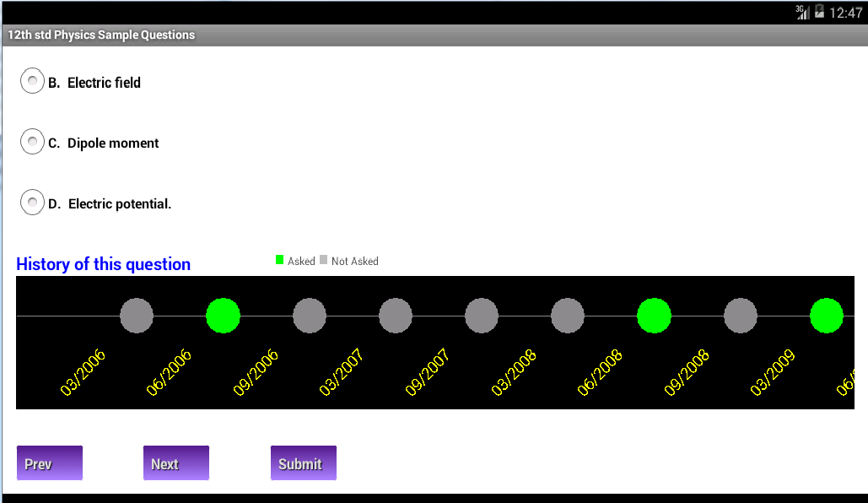
Task: Choose option C Dipole moment
Action: pos(32,142)
